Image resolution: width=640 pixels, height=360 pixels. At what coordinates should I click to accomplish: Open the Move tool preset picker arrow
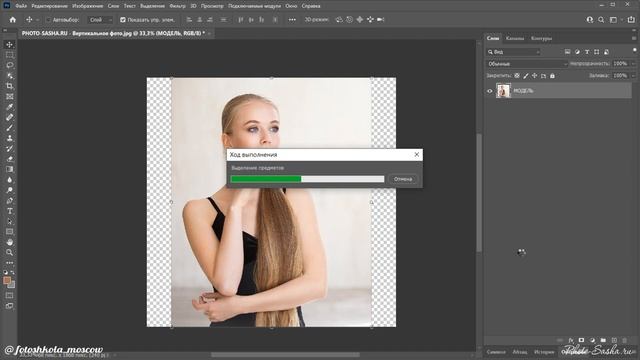pos(38,20)
